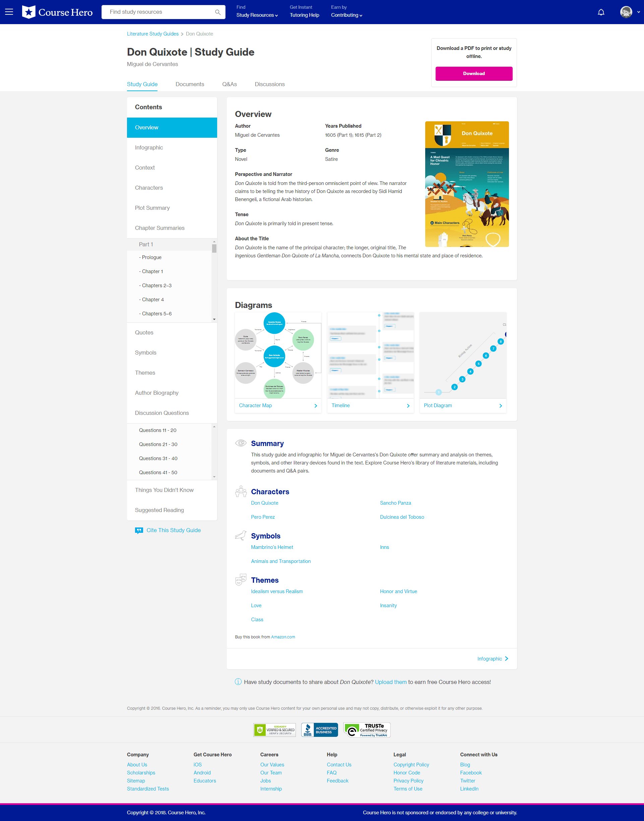Click the Characters people icon
The width and height of the screenshot is (644, 821).
(x=241, y=491)
